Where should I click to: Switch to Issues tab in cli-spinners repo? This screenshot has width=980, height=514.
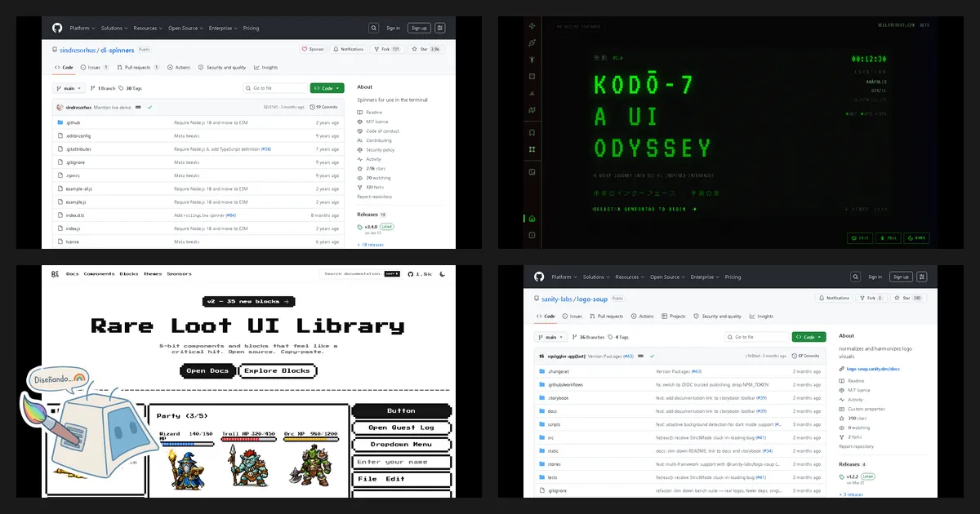(x=95, y=68)
